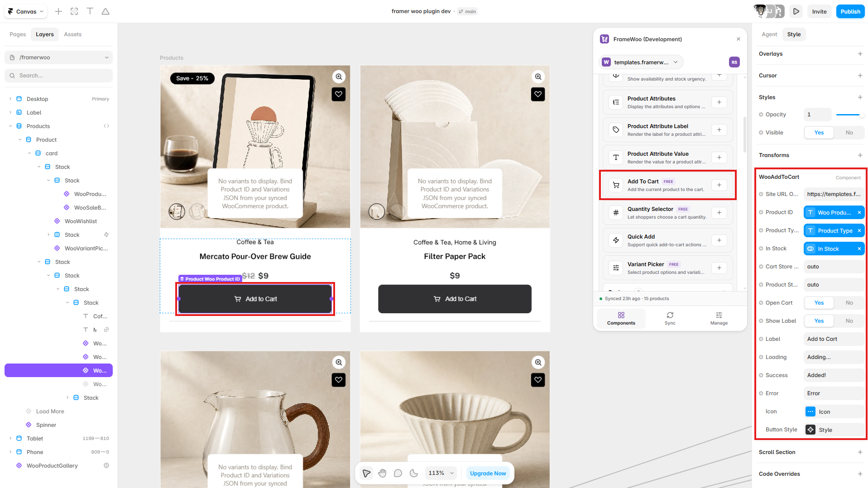Add Product Attributes component with plus
The image size is (868, 488).
[719, 102]
